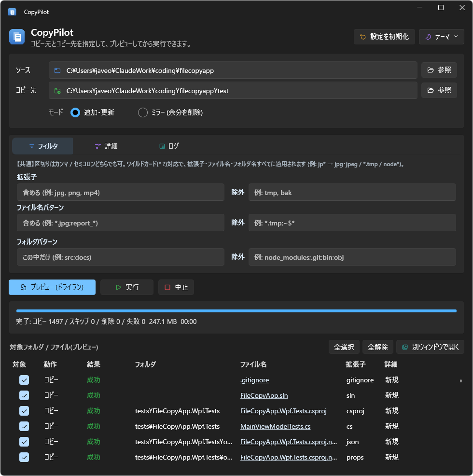Switch to the ログ tab
The width and height of the screenshot is (473, 476).
tap(169, 146)
